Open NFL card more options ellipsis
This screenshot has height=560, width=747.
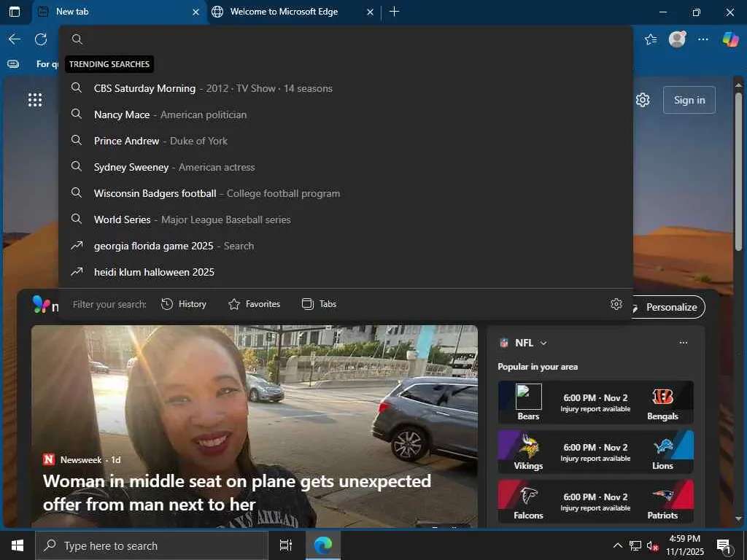tap(683, 343)
